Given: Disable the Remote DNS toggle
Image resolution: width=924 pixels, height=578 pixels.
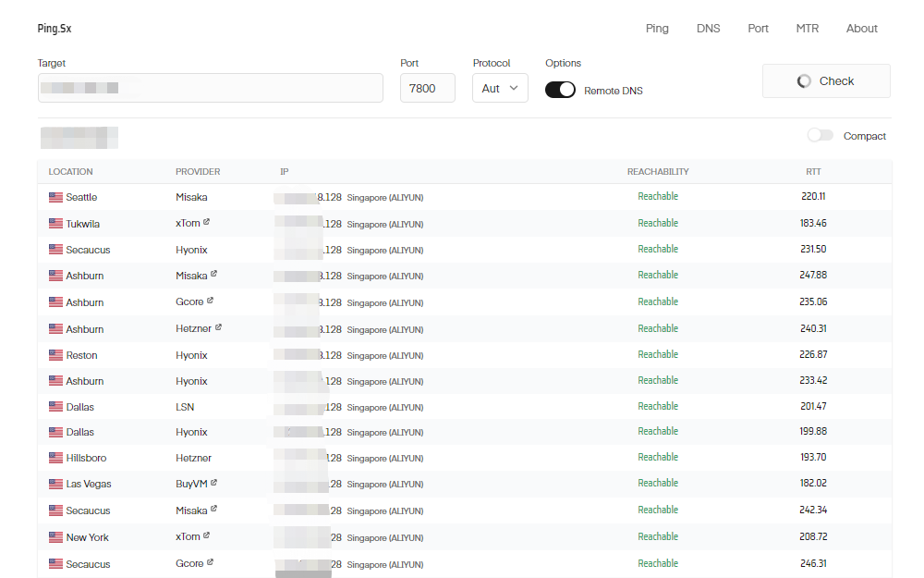Looking at the screenshot, I should [560, 91].
